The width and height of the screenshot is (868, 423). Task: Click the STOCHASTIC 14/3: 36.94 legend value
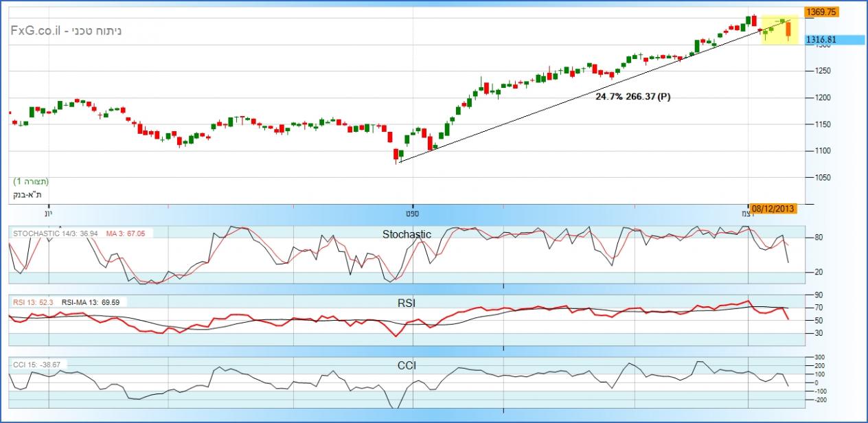click(x=56, y=233)
